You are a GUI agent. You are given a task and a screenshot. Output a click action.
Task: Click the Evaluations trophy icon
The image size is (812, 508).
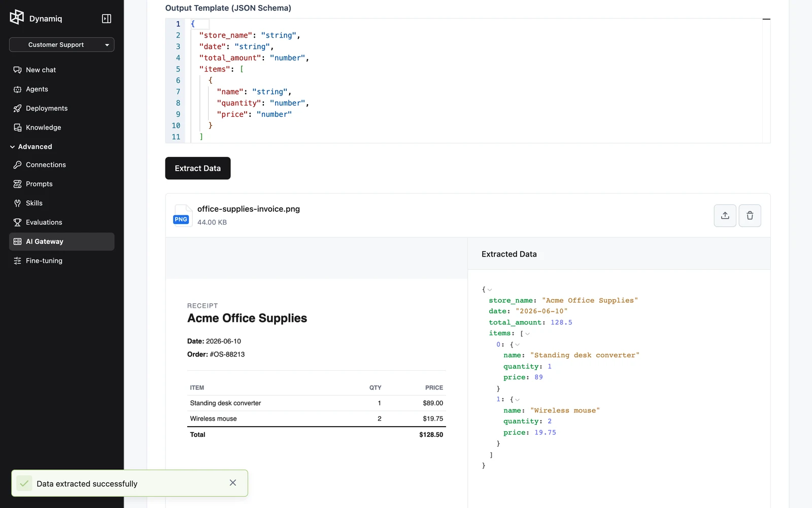17,223
